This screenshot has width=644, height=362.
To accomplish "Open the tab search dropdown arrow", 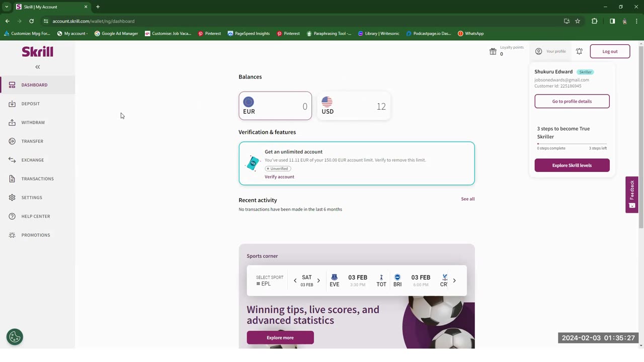I will pos(7,7).
